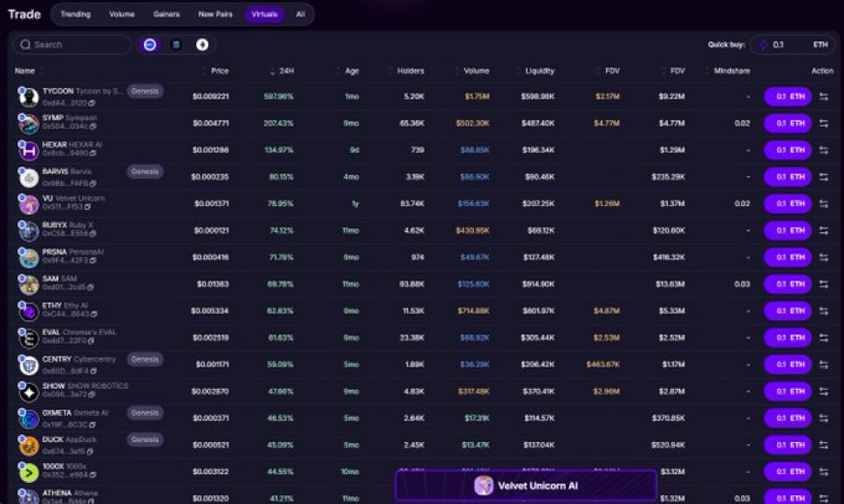Sort table by Price column
The height and width of the screenshot is (504, 844).
215,72
